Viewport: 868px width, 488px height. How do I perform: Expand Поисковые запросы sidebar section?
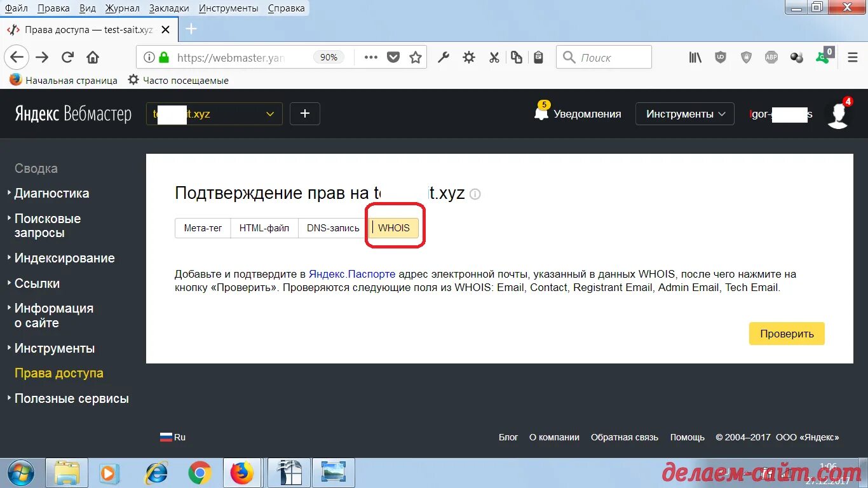(x=48, y=226)
